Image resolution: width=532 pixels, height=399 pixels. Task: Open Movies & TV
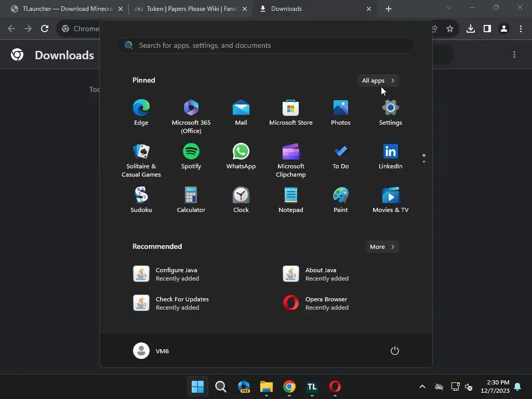391,200
